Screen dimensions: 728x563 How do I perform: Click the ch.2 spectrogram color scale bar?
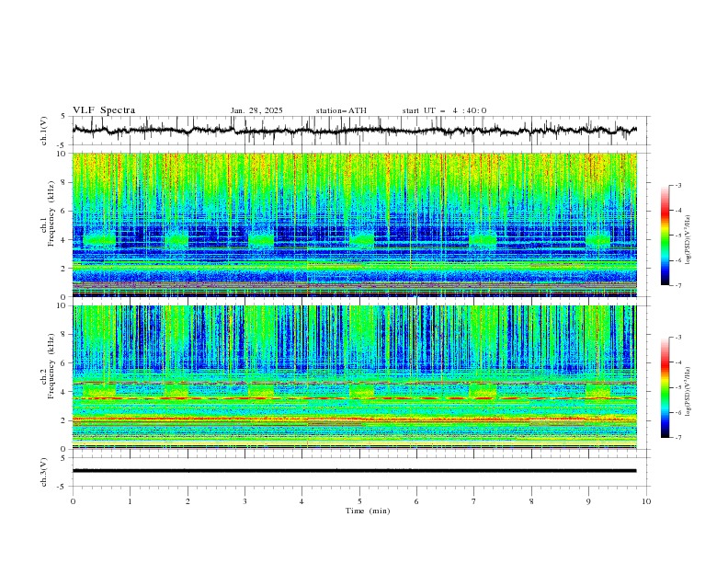pos(665,387)
